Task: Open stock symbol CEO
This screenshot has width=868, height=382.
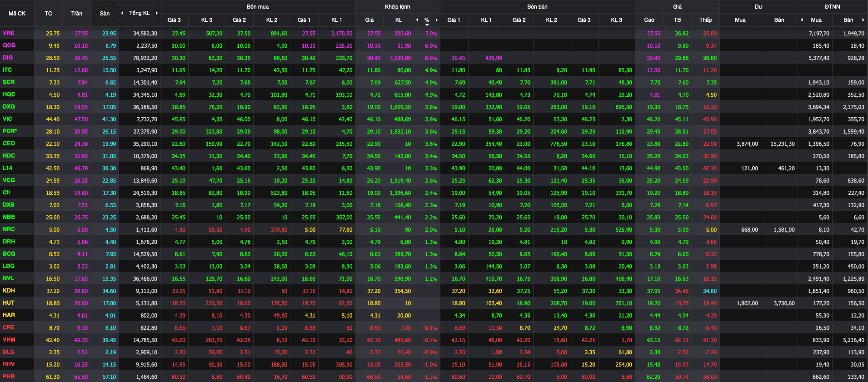Action: [9, 144]
